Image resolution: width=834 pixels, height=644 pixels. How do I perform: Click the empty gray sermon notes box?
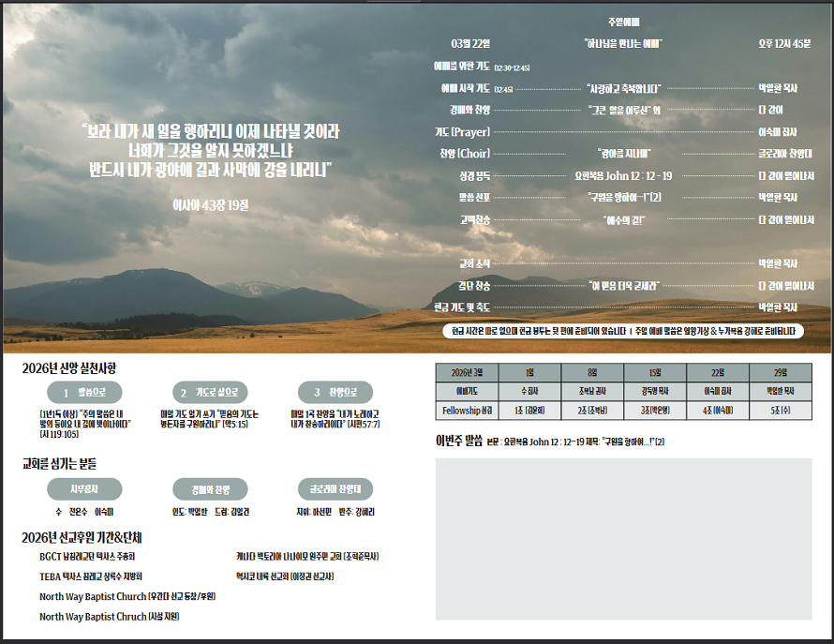click(x=624, y=539)
